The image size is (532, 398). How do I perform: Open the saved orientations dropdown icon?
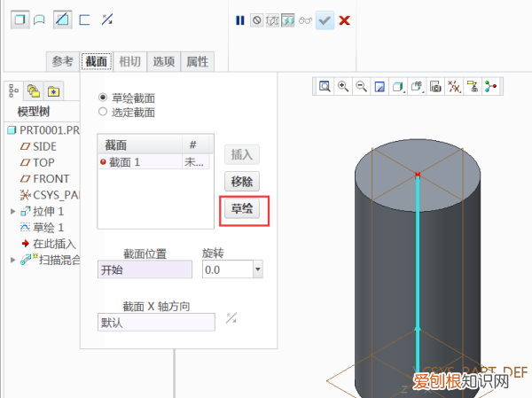(x=417, y=86)
